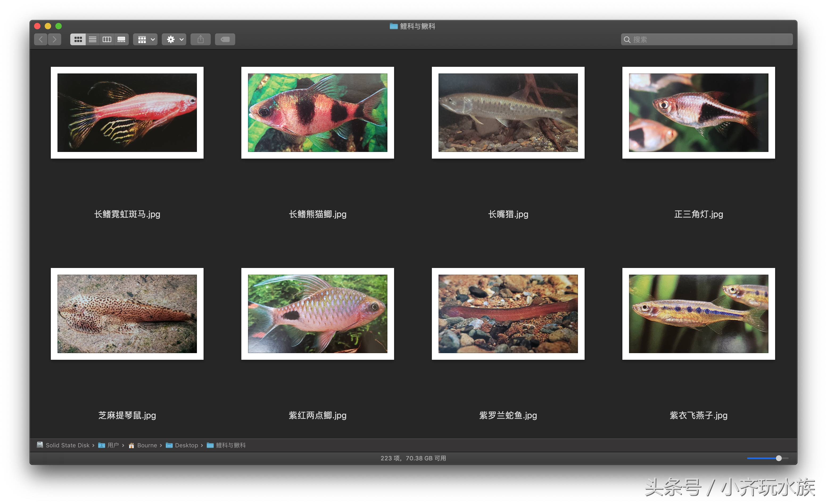Select the 长嘴猎.jpg thumbnail image
The width and height of the screenshot is (827, 504).
pos(508,113)
